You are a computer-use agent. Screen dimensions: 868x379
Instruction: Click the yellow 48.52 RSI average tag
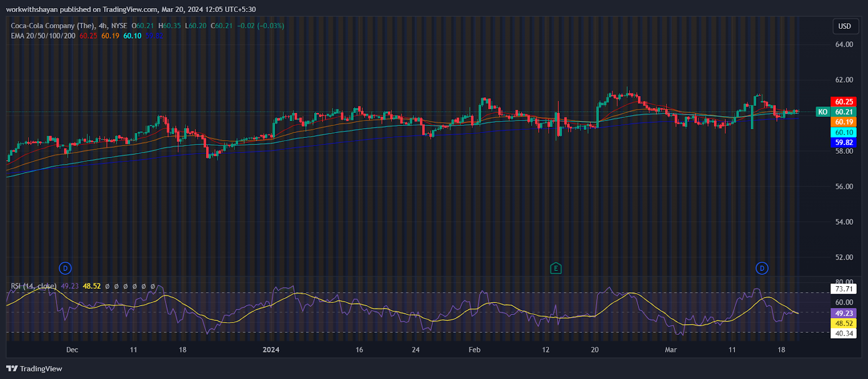point(844,324)
